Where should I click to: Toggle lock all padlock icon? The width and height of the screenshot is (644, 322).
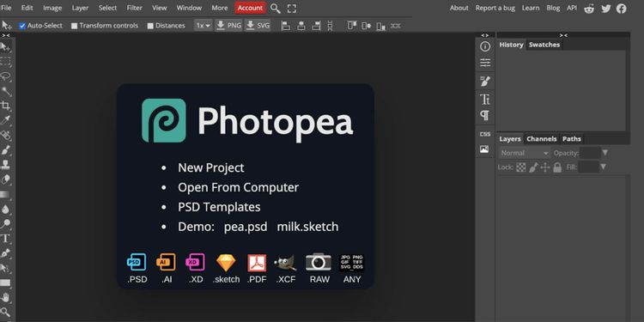click(x=557, y=167)
